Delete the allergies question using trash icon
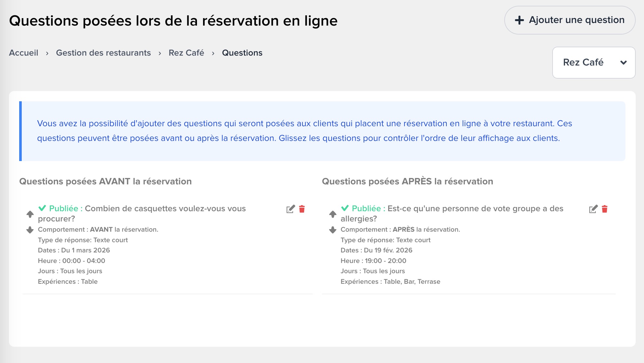 [x=605, y=209]
